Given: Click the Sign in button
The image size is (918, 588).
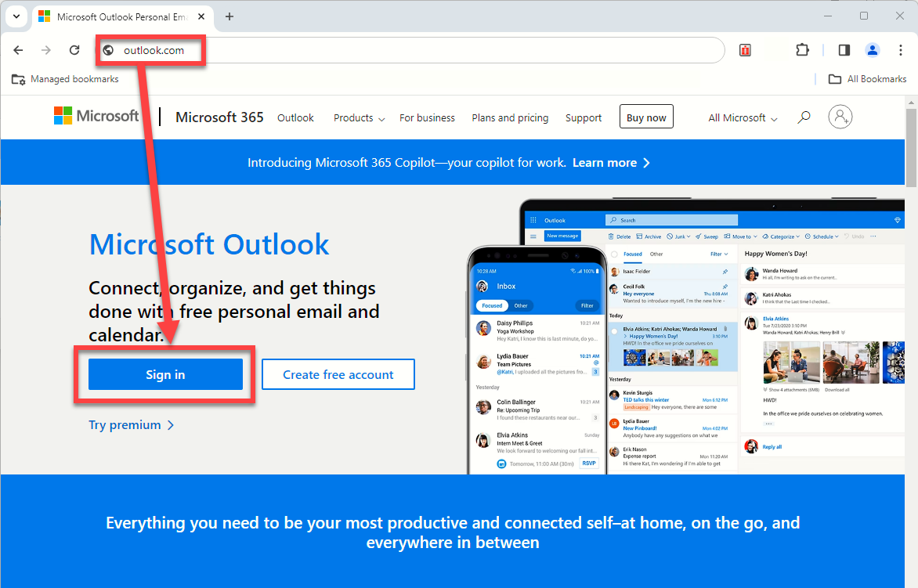Looking at the screenshot, I should coord(165,374).
